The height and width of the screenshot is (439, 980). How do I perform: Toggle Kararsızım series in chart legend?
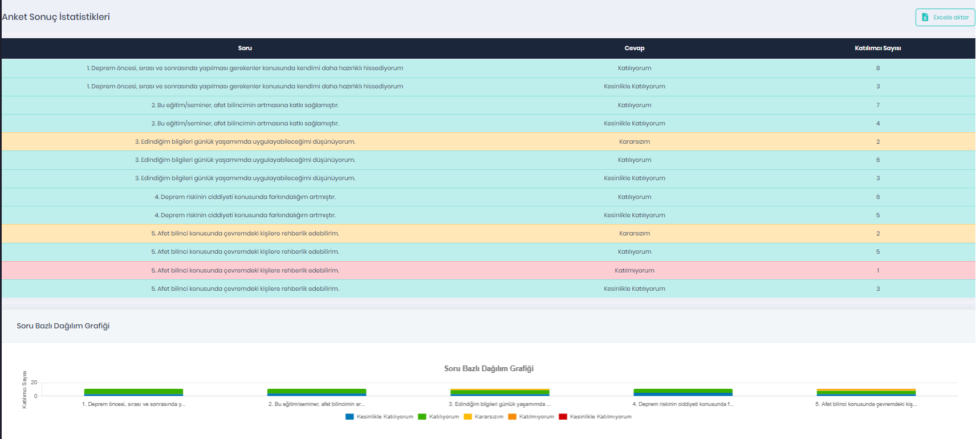click(x=467, y=417)
